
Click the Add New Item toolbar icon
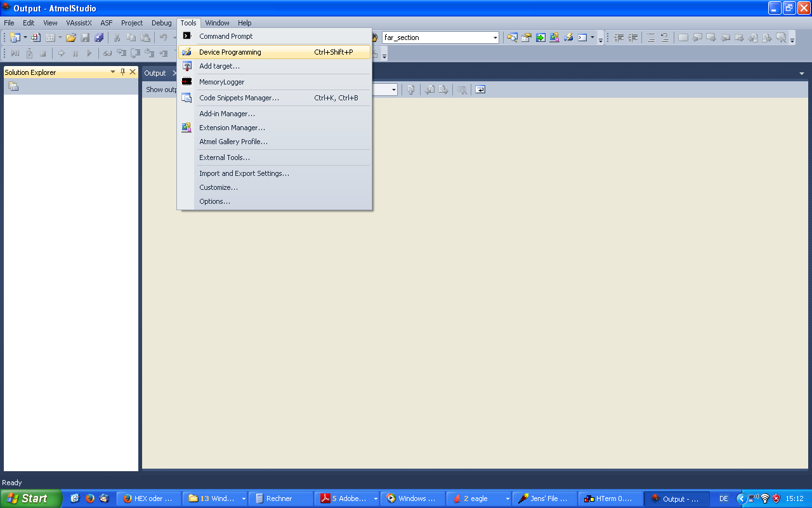pos(36,37)
